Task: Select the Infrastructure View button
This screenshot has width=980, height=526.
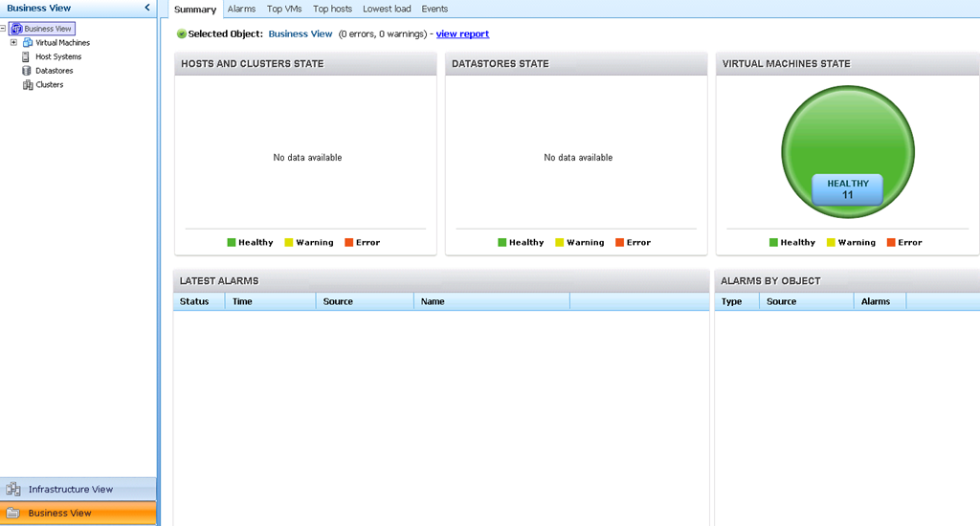Action: [x=71, y=490]
